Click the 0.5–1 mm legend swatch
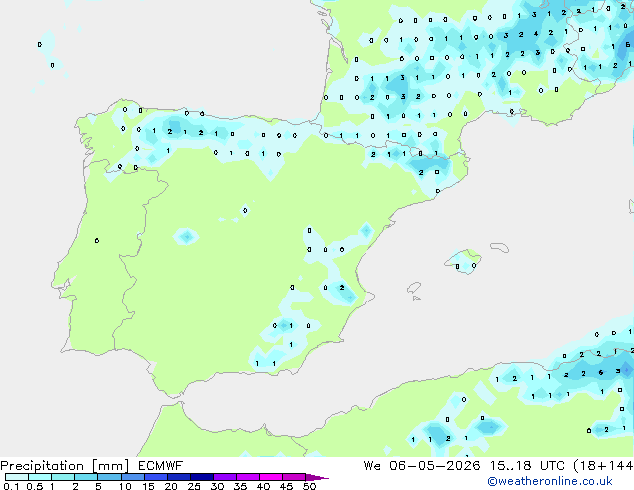634x490 pixels. [x=40, y=477]
